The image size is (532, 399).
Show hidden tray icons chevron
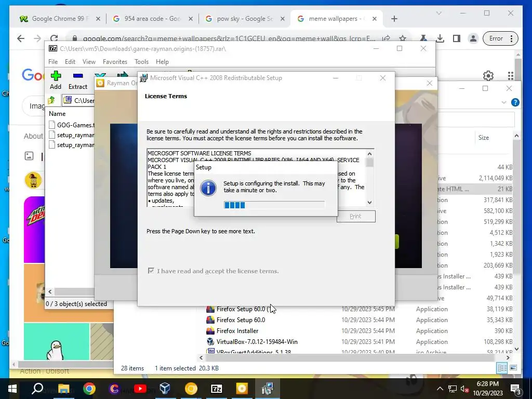pyautogui.click(x=440, y=389)
